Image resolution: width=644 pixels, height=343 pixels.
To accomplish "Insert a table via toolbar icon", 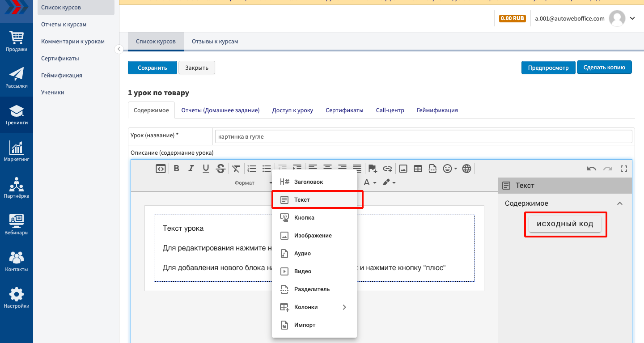I will 418,169.
